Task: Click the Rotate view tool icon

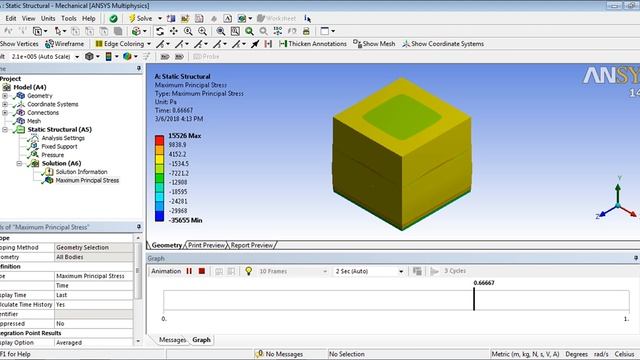Action: coord(160,31)
